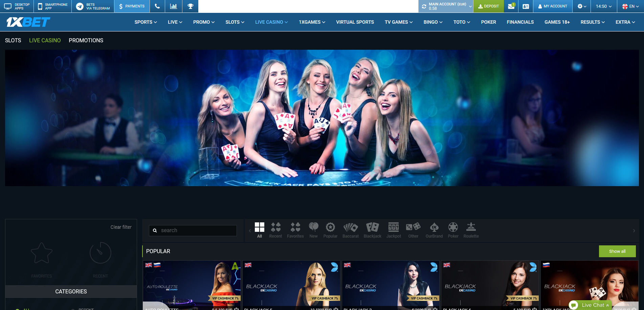Click the Show all popular games button
The width and height of the screenshot is (644, 310).
tap(617, 251)
